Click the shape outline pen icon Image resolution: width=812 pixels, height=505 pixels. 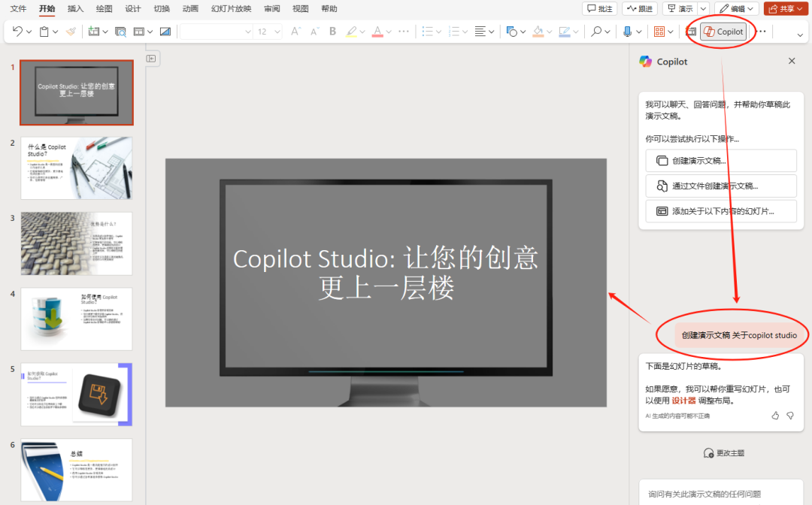click(x=565, y=32)
